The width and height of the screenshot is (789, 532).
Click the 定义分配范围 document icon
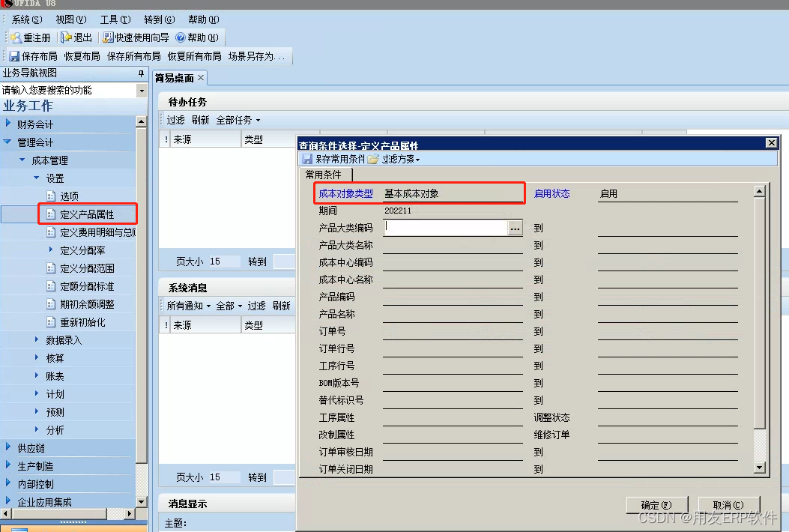coord(51,268)
